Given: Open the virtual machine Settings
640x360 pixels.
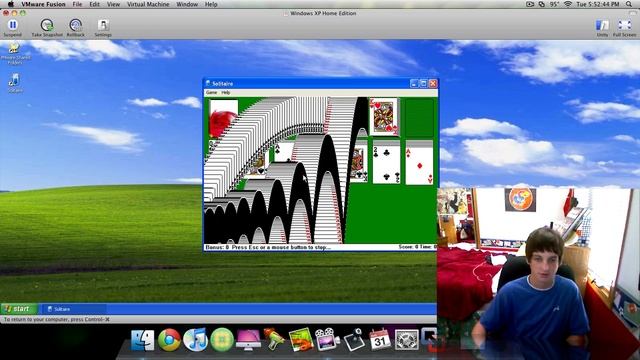Looking at the screenshot, I should (103, 28).
